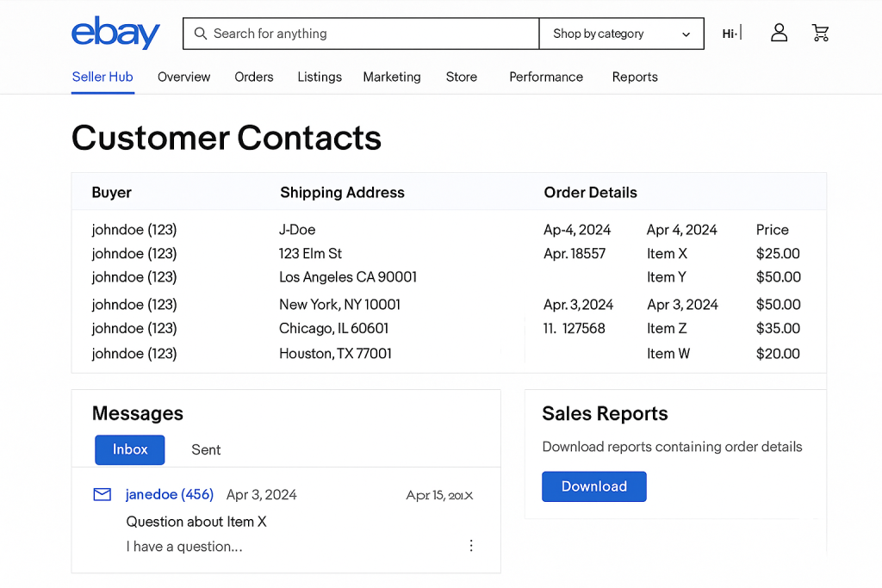Screen dimensions: 882x588
Task: Select johndoe (123) beside Chicago, IL 60601
Action: pos(134,328)
